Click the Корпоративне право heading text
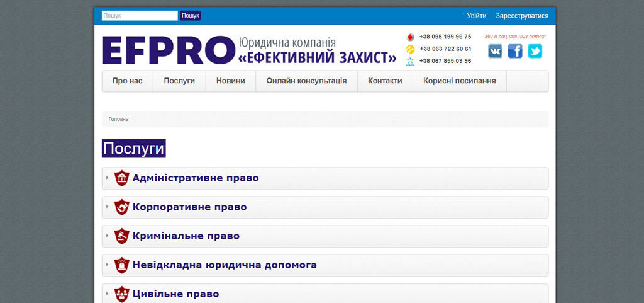 pos(189,207)
